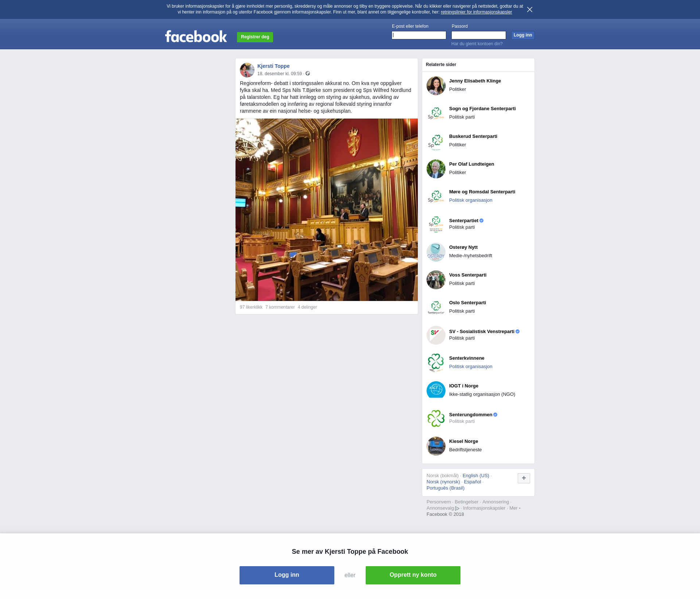This screenshot has width=700, height=599.
Task: Open Buskerud Senterparti page name
Action: pyautogui.click(x=473, y=136)
